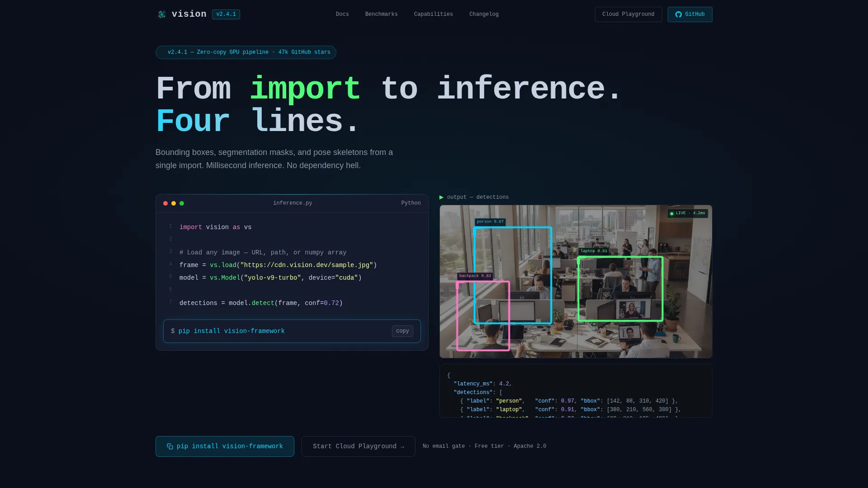Click the model.detect conf=0.72 code line
Image resolution: width=868 pixels, height=488 pixels.
tap(261, 303)
